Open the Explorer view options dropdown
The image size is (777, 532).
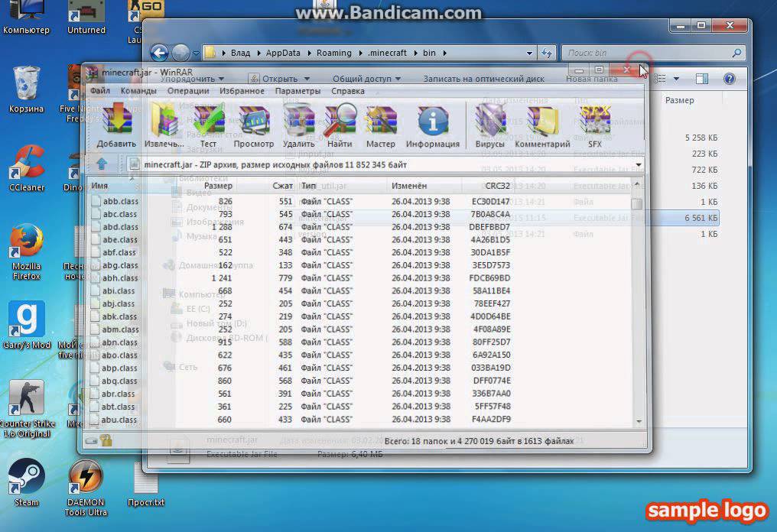676,79
